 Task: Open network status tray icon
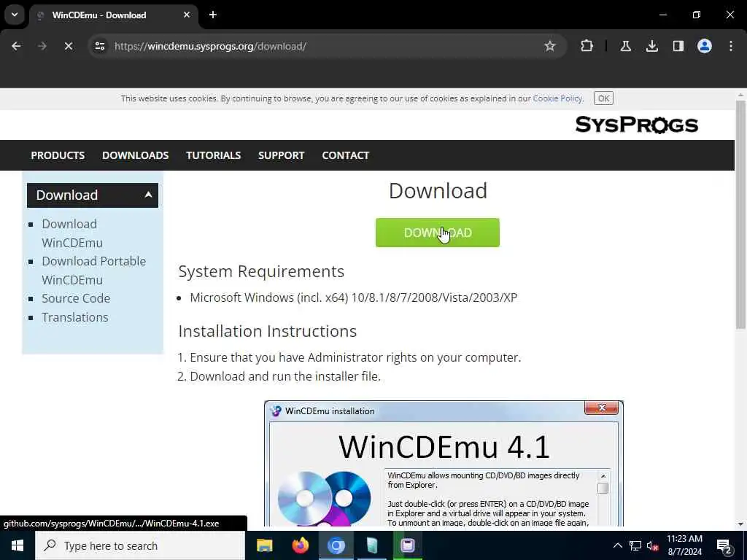(x=635, y=545)
